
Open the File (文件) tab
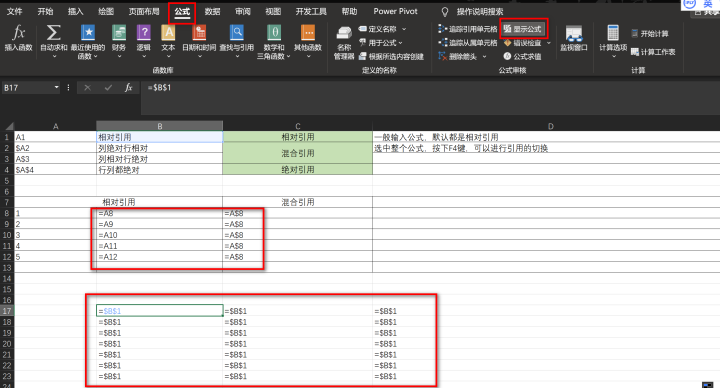coord(15,11)
